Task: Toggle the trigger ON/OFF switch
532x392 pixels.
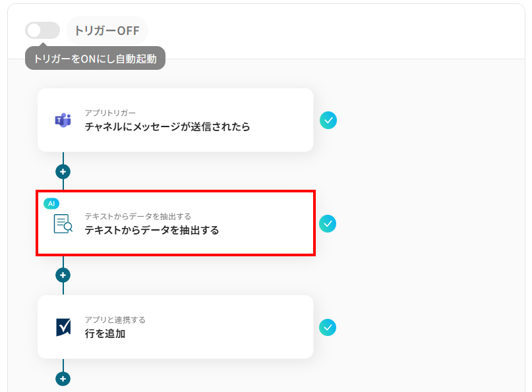Action: (x=42, y=30)
